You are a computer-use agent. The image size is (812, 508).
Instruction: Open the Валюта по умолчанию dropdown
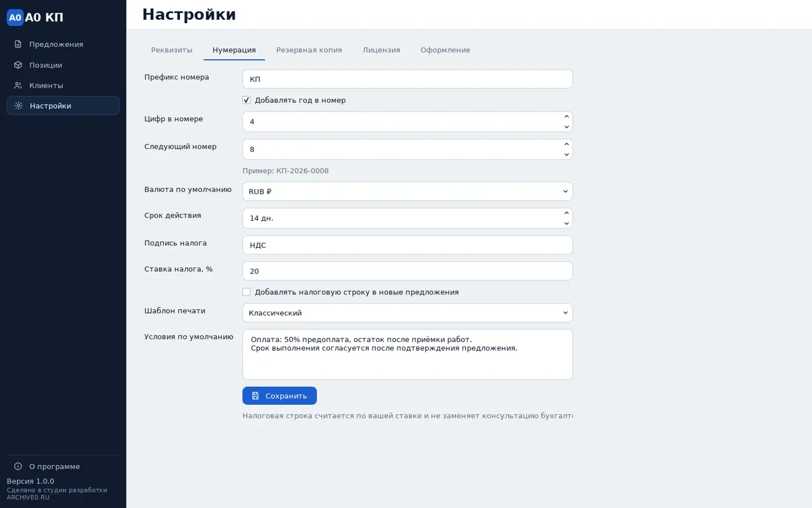coord(407,192)
